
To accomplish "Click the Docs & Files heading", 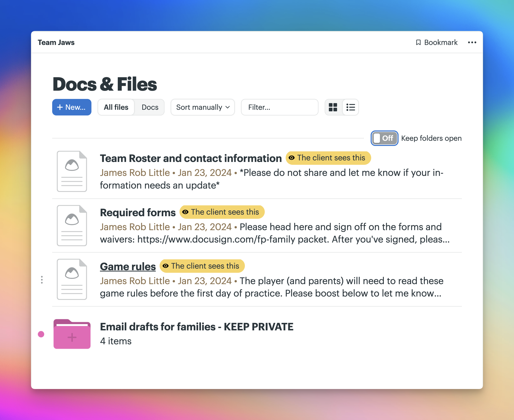I will (105, 84).
